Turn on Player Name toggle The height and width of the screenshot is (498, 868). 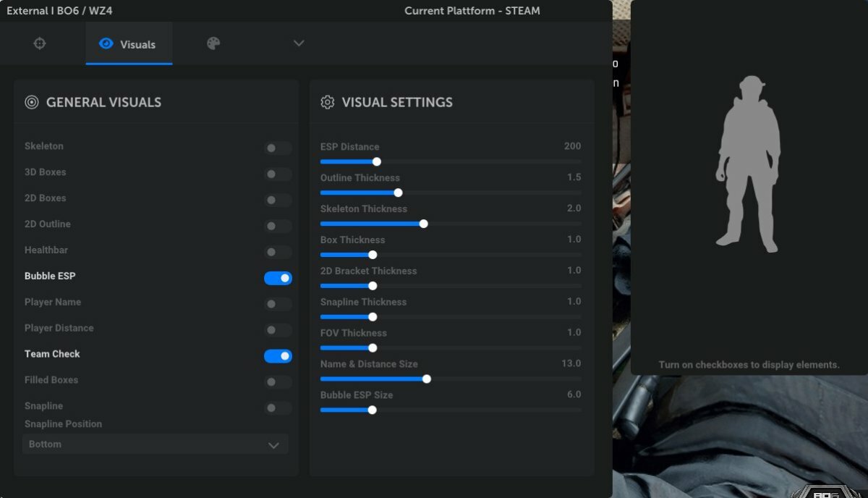click(x=278, y=304)
